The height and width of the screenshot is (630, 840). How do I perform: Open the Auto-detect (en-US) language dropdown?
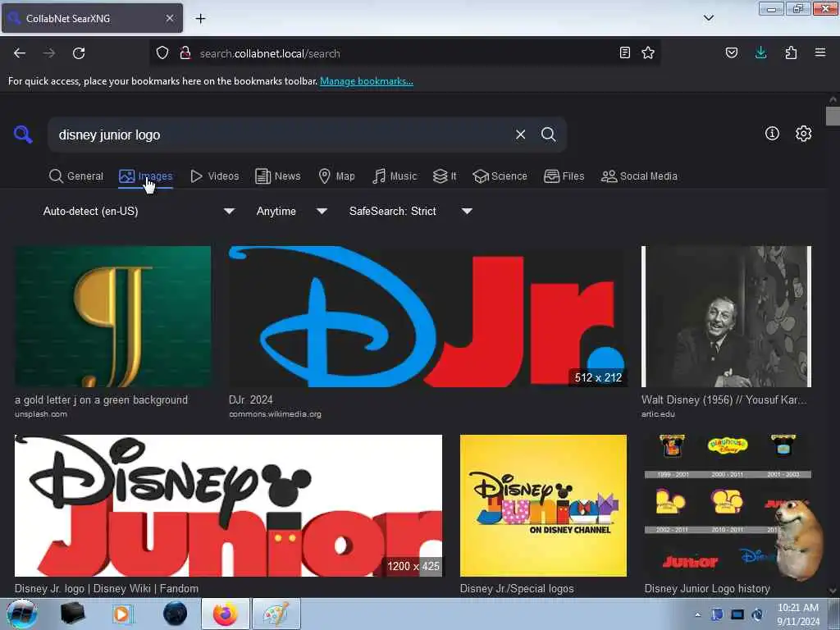coord(139,211)
